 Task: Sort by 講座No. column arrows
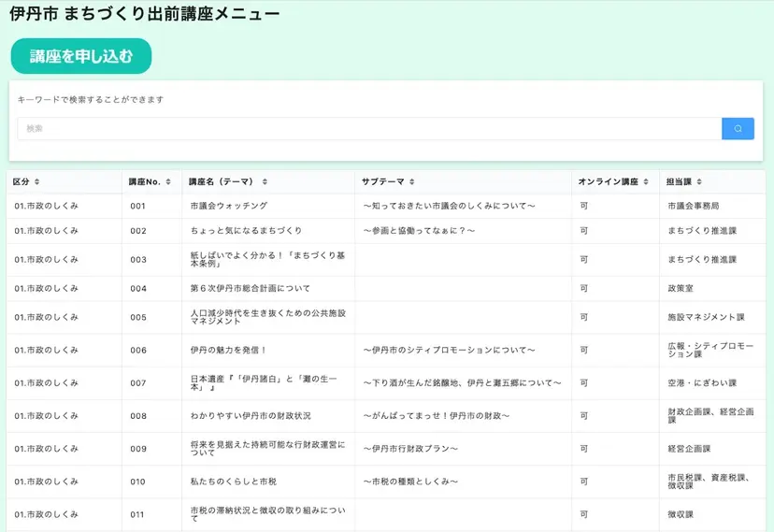tap(168, 181)
